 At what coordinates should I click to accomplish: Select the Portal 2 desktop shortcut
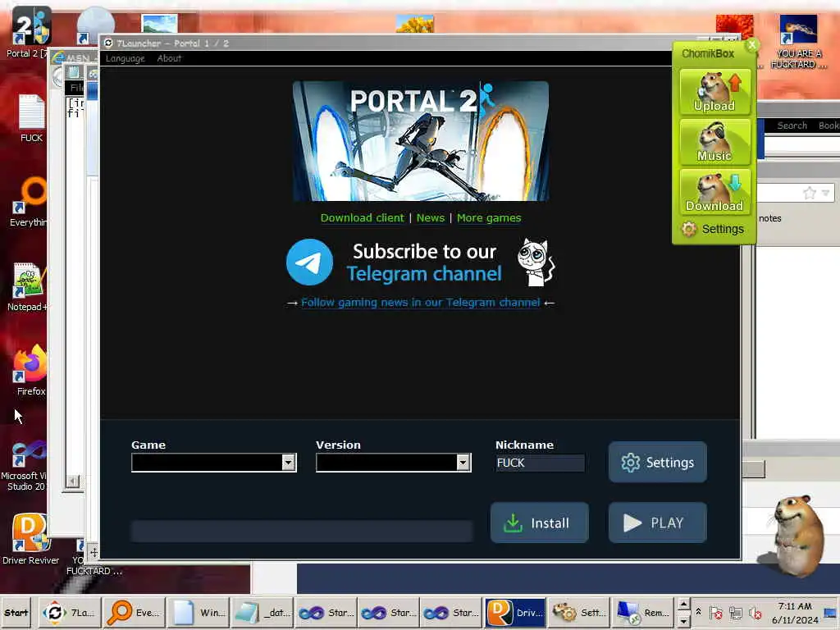coord(30,32)
